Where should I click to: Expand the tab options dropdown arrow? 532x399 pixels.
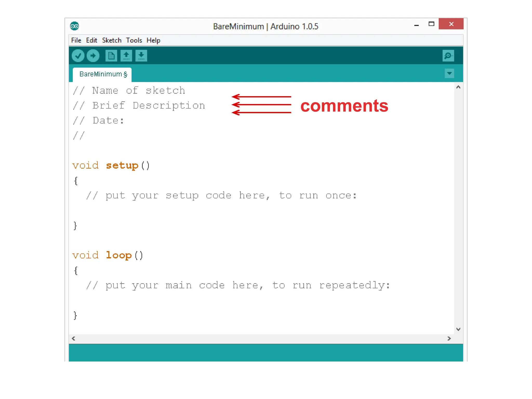click(x=449, y=74)
